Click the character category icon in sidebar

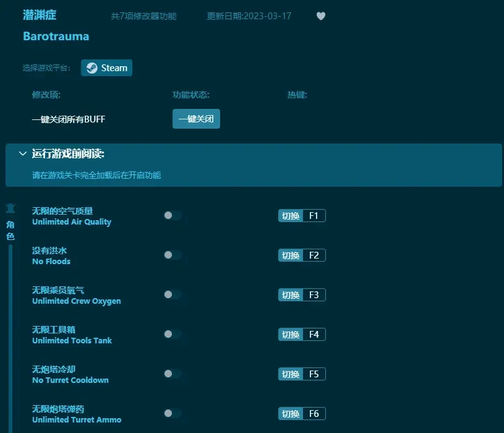[x=10, y=208]
